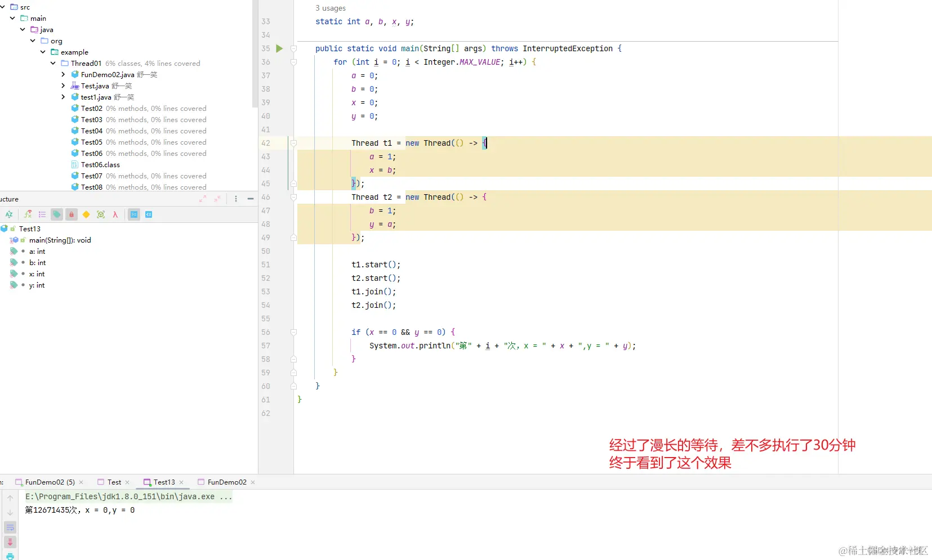The image size is (932, 560).
Task: Fold t1 lambda at line 42 gutter
Action: [293, 143]
